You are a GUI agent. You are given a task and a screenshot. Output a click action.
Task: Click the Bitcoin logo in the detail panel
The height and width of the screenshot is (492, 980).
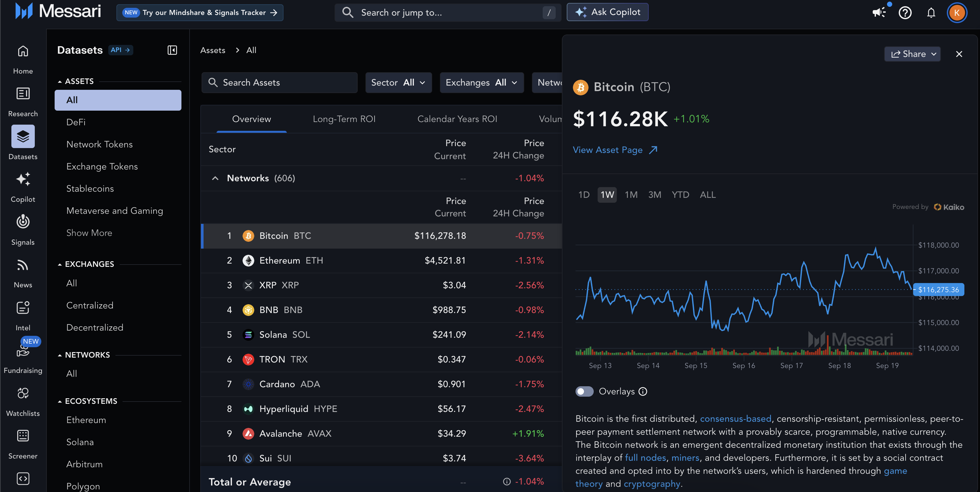[580, 87]
